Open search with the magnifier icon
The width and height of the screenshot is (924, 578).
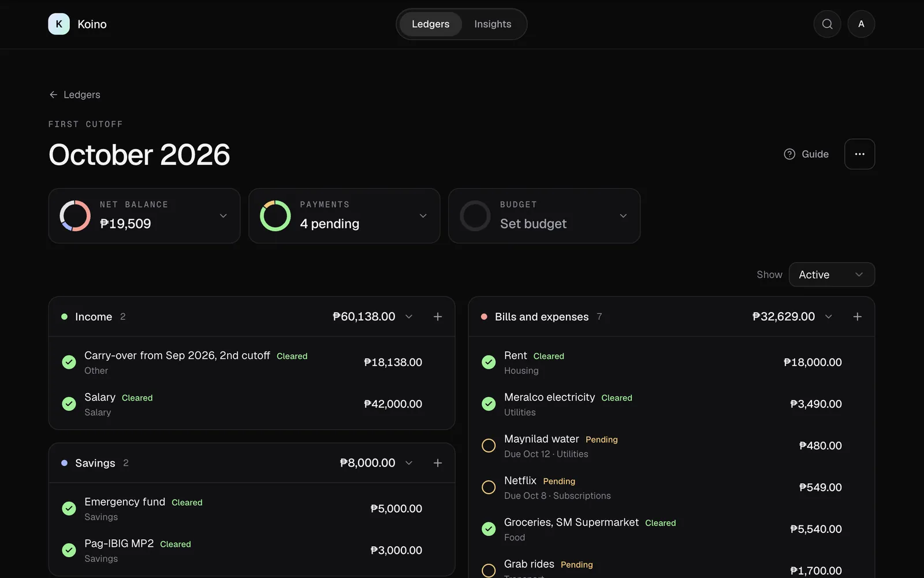pos(827,24)
